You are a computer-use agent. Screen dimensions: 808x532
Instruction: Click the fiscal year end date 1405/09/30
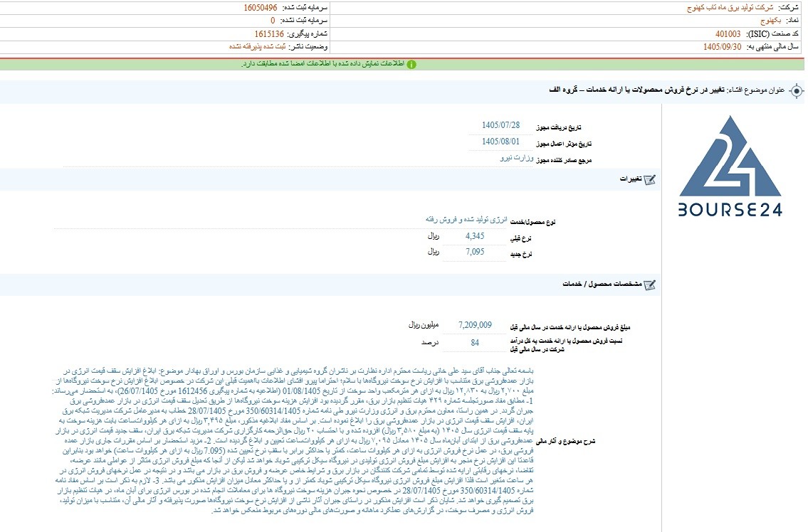coord(722,47)
